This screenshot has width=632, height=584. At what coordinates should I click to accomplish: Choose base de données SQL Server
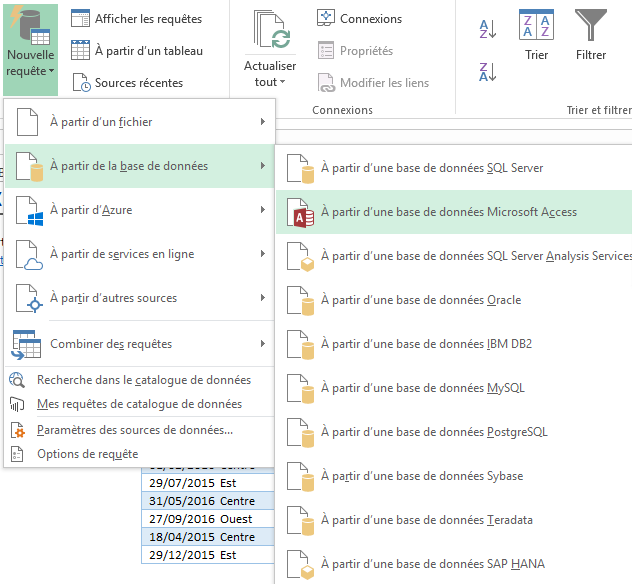[x=454, y=168]
